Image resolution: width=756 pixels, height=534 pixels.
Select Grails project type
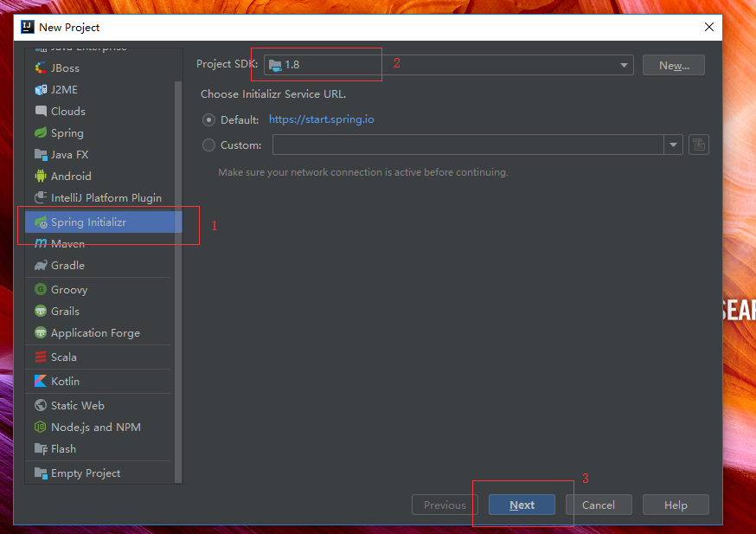[104, 311]
